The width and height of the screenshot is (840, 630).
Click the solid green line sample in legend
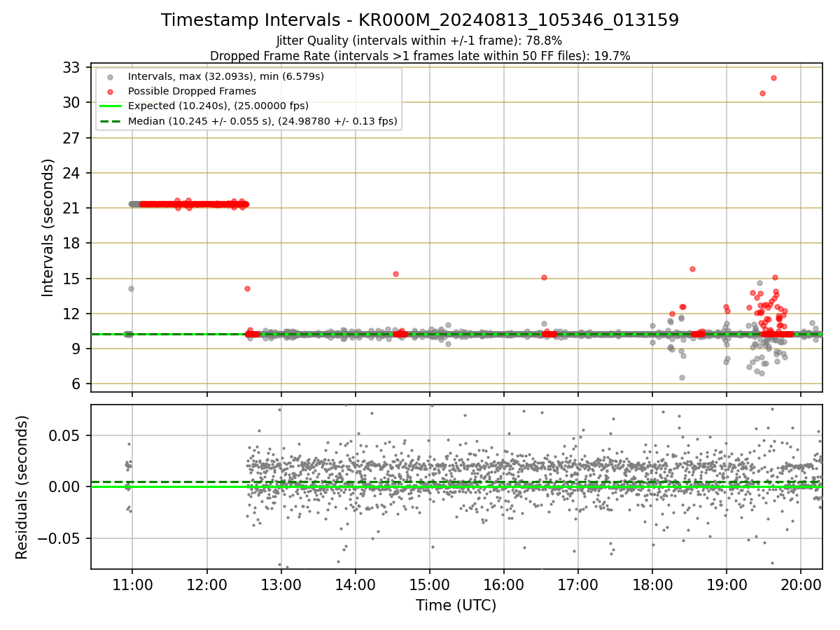point(110,106)
